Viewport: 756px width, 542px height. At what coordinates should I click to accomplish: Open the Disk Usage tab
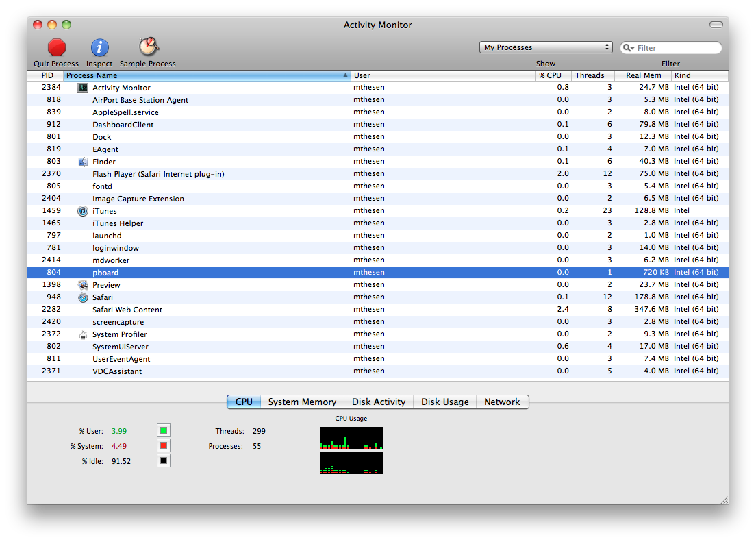tap(444, 402)
